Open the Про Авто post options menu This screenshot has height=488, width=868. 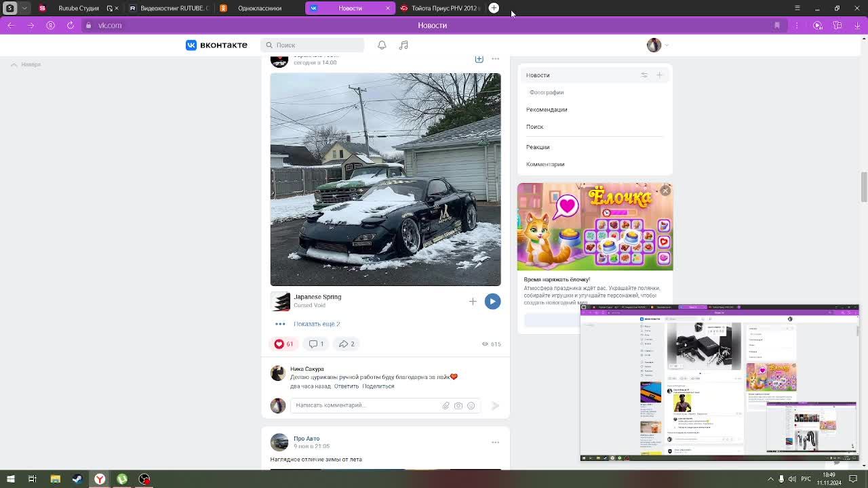pyautogui.click(x=495, y=442)
